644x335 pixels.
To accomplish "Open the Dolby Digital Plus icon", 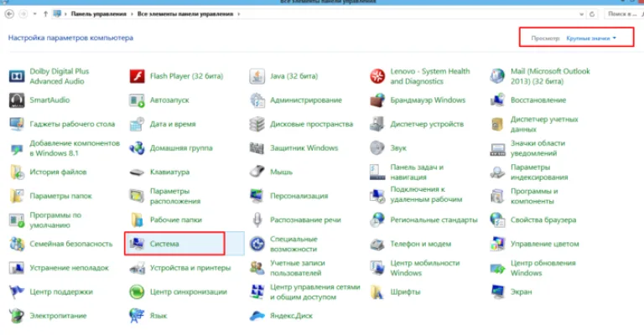I will [x=17, y=76].
